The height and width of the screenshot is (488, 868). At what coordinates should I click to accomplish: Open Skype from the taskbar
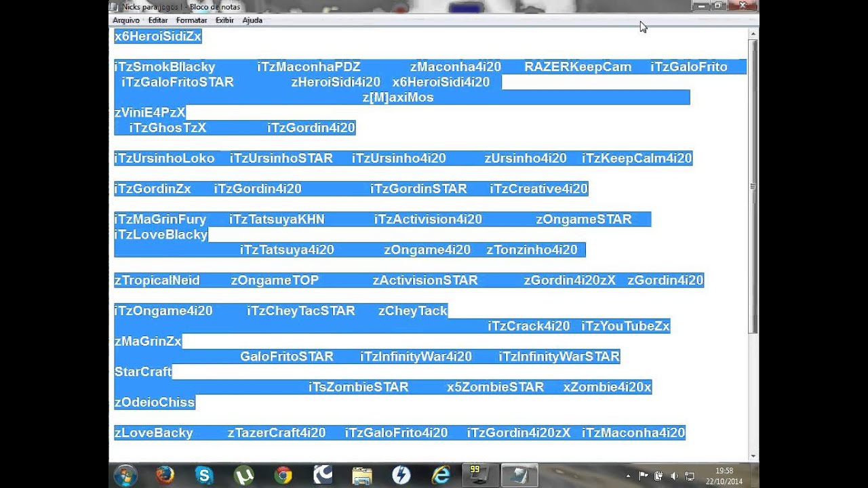tap(203, 475)
